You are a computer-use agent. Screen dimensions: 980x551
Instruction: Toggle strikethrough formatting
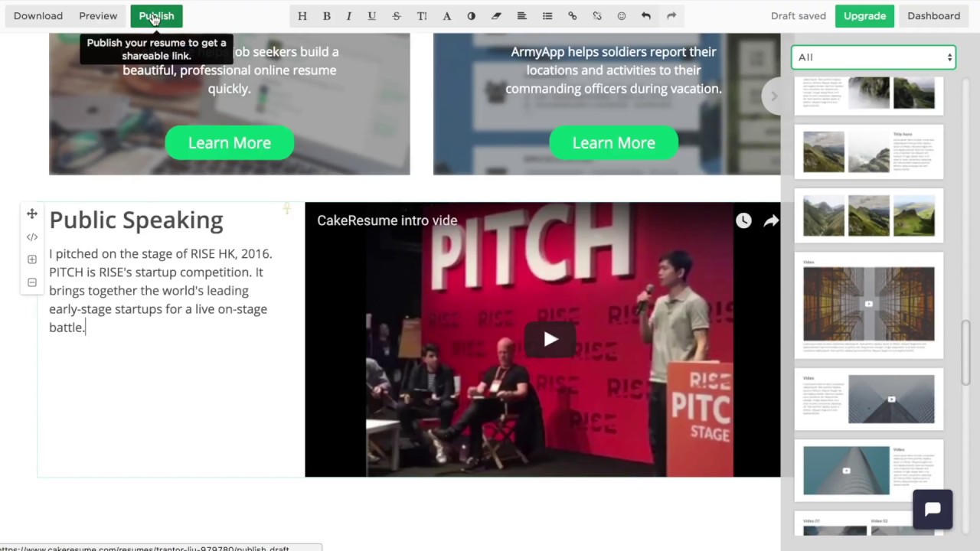(x=397, y=16)
